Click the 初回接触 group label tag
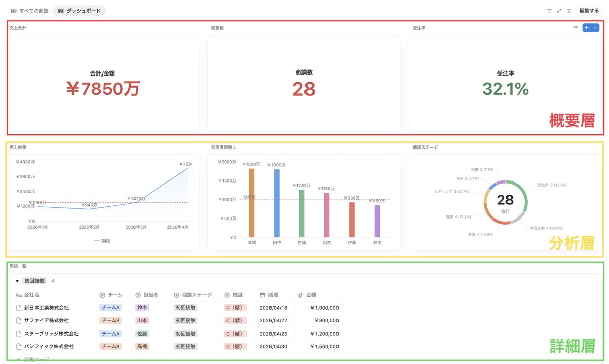Screen dimensions: 609x364 click(35, 281)
